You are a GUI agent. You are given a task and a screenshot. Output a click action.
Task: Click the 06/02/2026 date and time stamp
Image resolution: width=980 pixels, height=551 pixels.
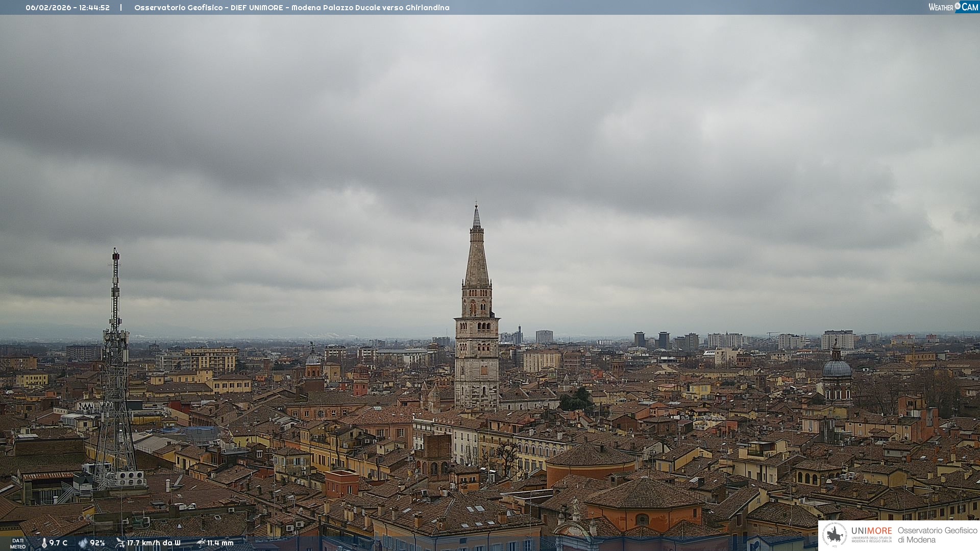67,8
